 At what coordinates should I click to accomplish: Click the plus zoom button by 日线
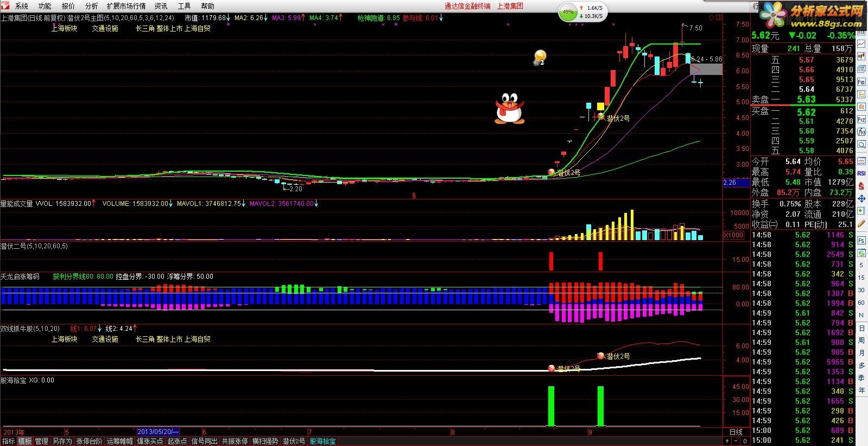tap(727, 441)
